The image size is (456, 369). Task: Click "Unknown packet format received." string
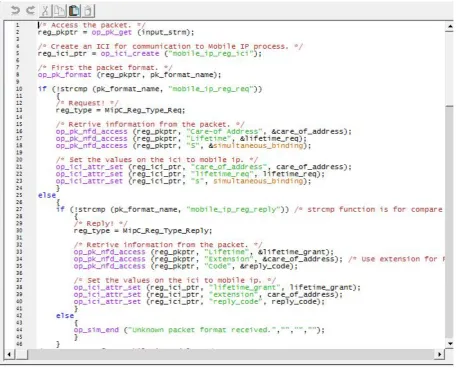click(203, 330)
